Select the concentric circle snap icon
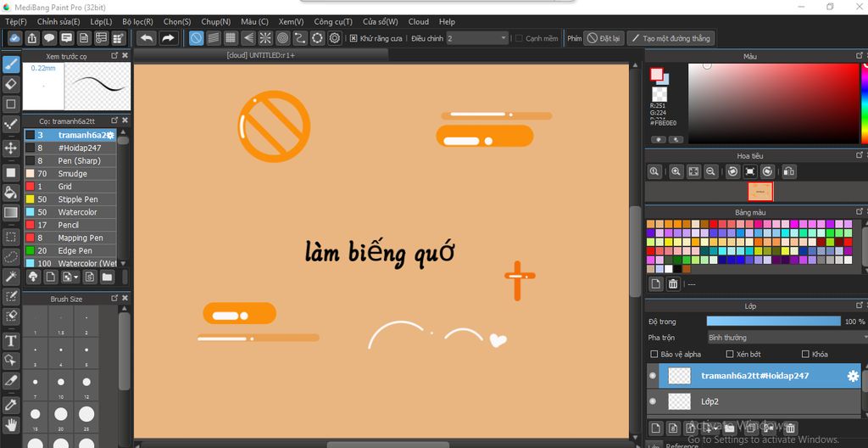The height and width of the screenshot is (448, 868). pyautogui.click(x=282, y=38)
